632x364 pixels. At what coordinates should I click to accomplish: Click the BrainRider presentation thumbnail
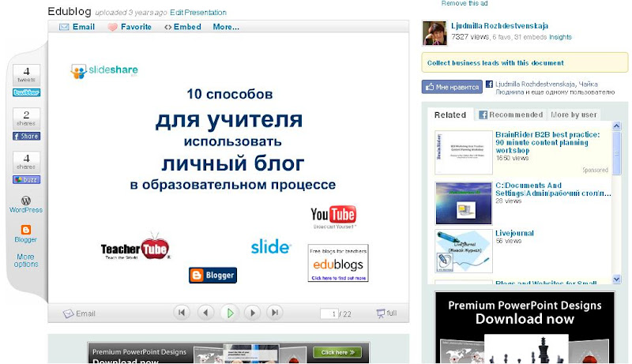(x=464, y=152)
